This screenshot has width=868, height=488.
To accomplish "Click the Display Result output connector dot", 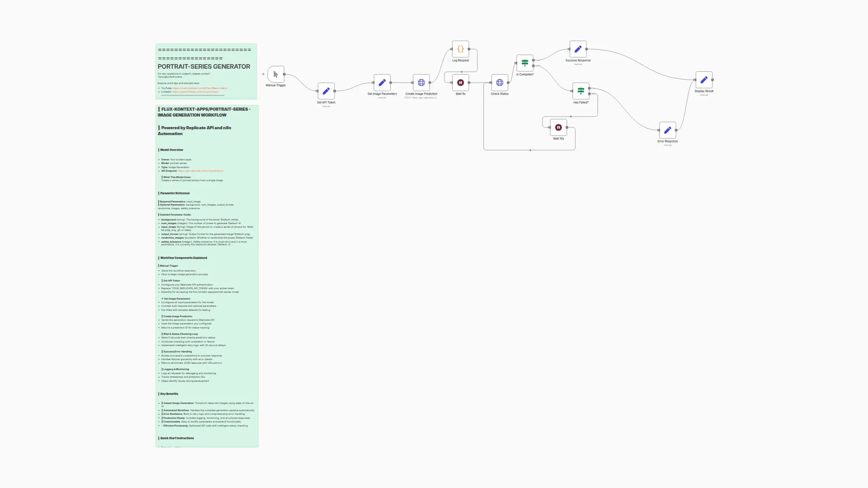I will pos(712,80).
